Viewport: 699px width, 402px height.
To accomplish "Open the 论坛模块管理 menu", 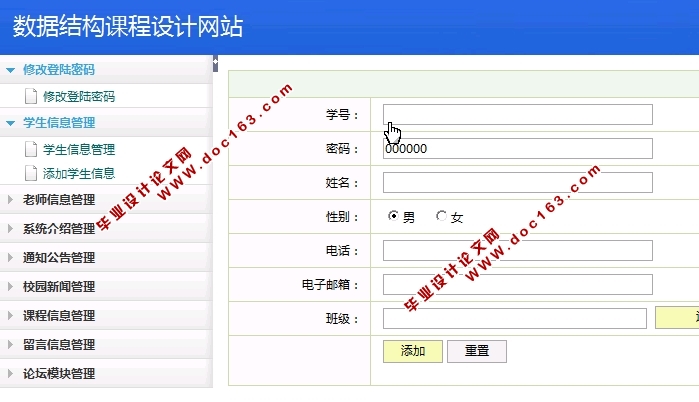I will pyautogui.click(x=58, y=373).
